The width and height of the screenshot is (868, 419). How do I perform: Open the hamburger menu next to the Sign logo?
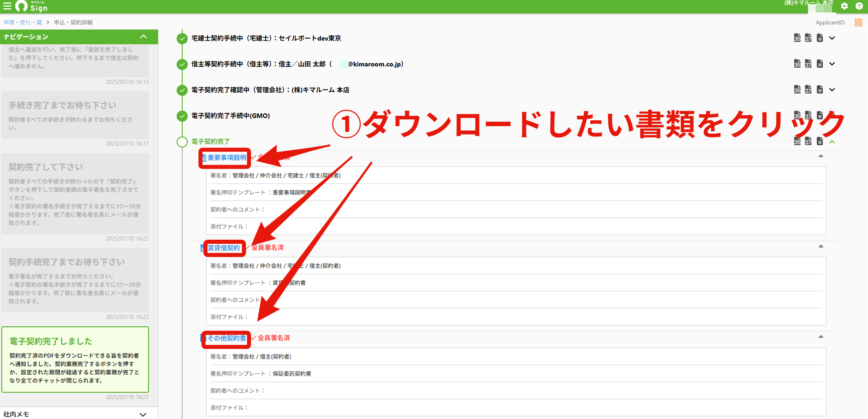tap(7, 6)
